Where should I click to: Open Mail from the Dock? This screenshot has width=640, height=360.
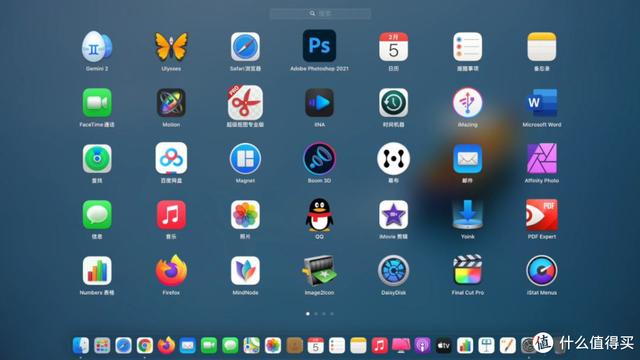point(187,346)
